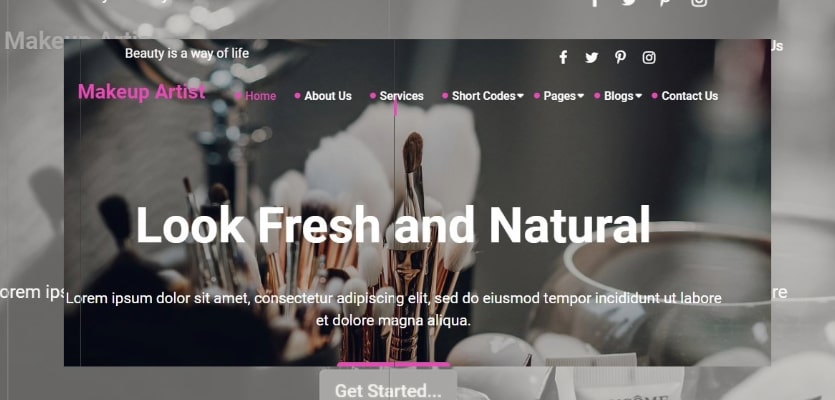This screenshot has width=835, height=400.
Task: Open the Pinterest icon in header
Action: (620, 58)
